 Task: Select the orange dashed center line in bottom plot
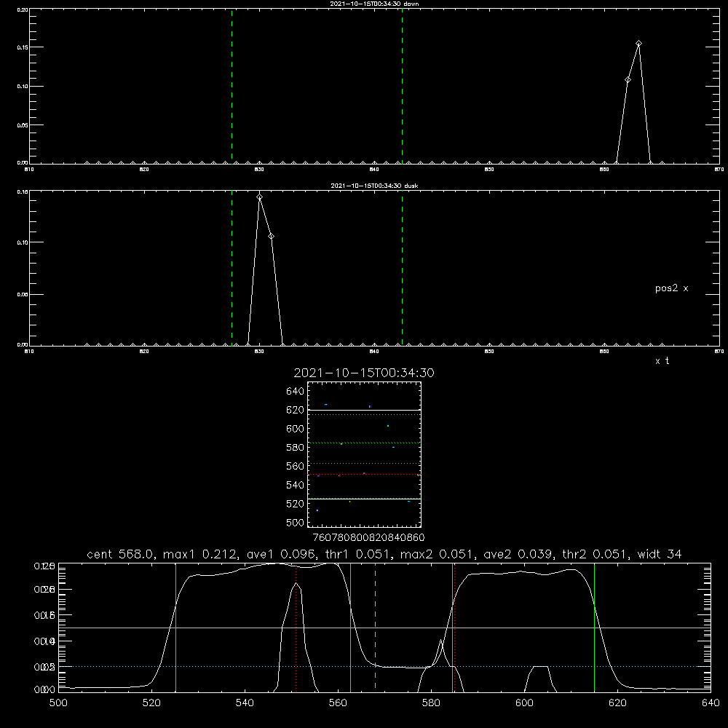click(x=375, y=627)
